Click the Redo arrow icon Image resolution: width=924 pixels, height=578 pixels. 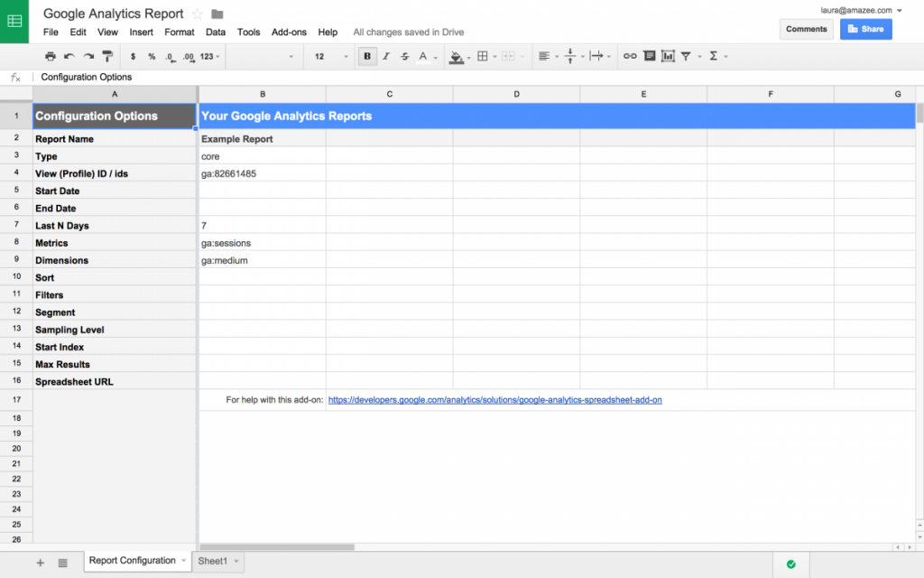point(88,56)
